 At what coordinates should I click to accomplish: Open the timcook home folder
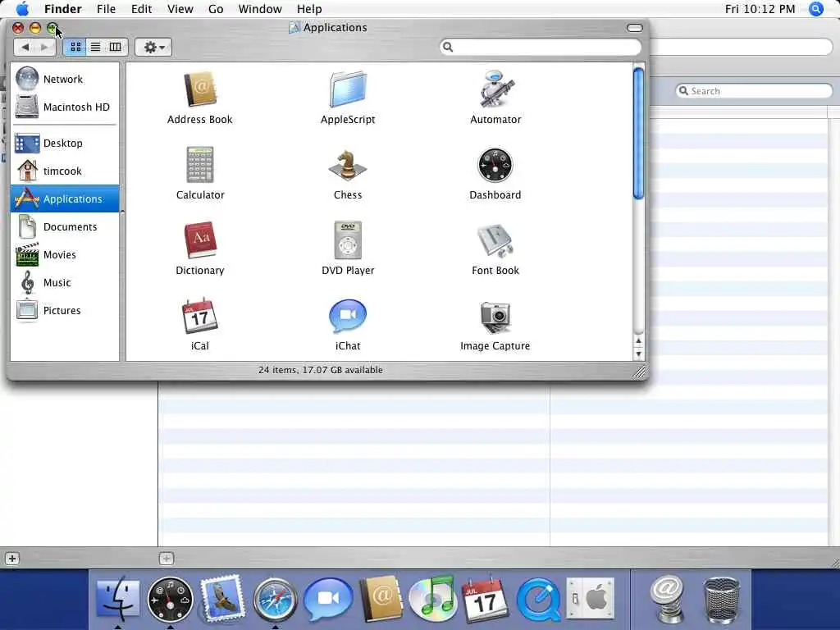(x=65, y=171)
